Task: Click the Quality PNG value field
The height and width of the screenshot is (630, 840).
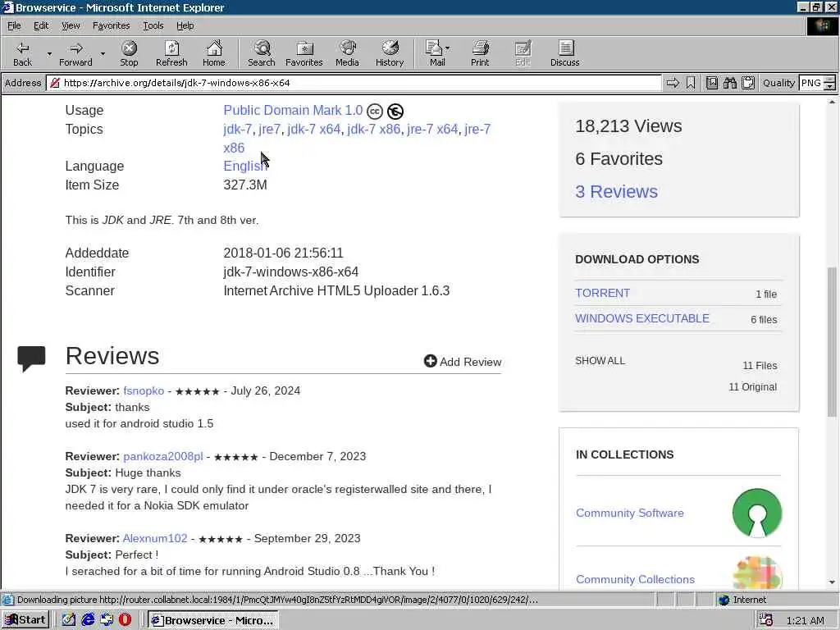Action: [x=811, y=83]
